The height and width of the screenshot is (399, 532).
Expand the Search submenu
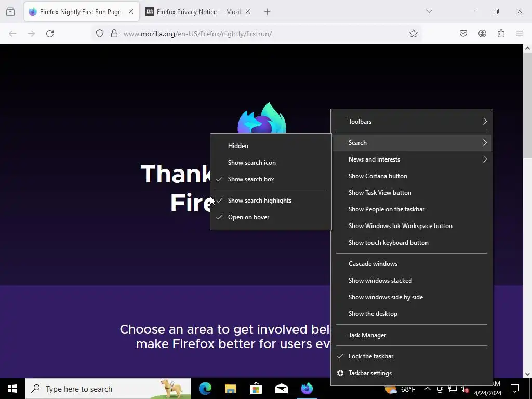click(x=411, y=143)
